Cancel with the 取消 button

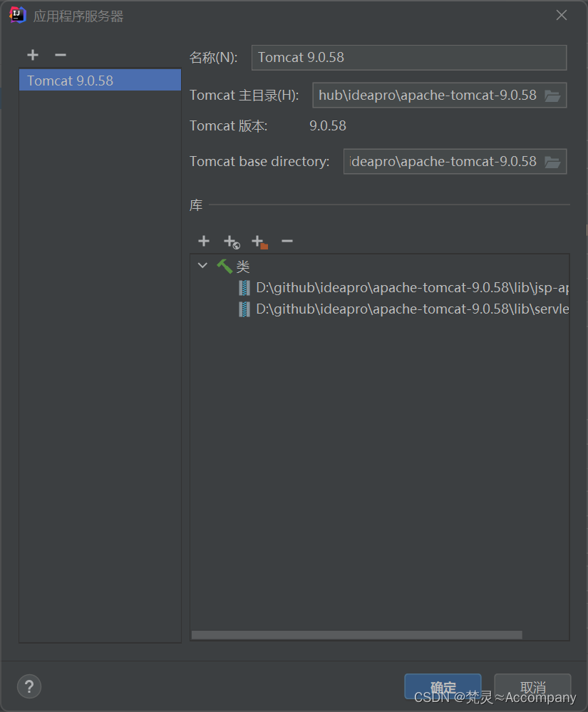point(532,686)
